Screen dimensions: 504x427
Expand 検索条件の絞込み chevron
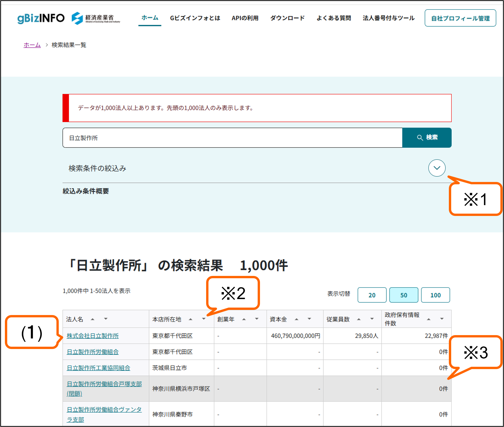(437, 168)
